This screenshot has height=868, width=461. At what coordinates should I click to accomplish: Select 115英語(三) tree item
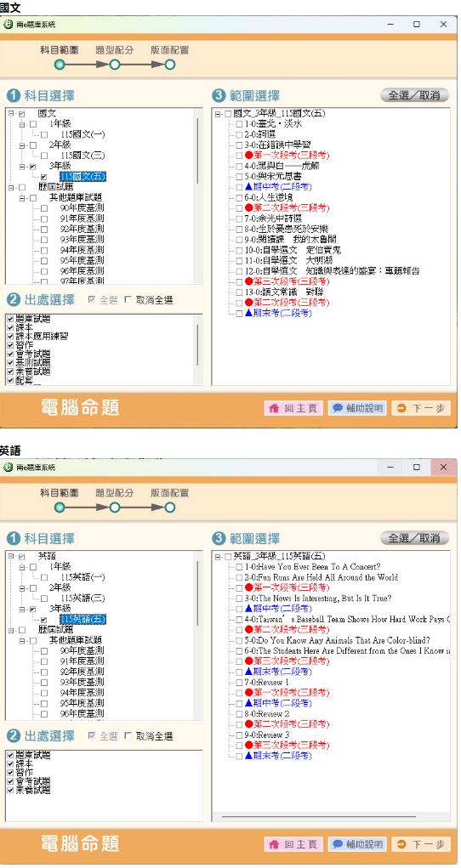[x=83, y=599]
